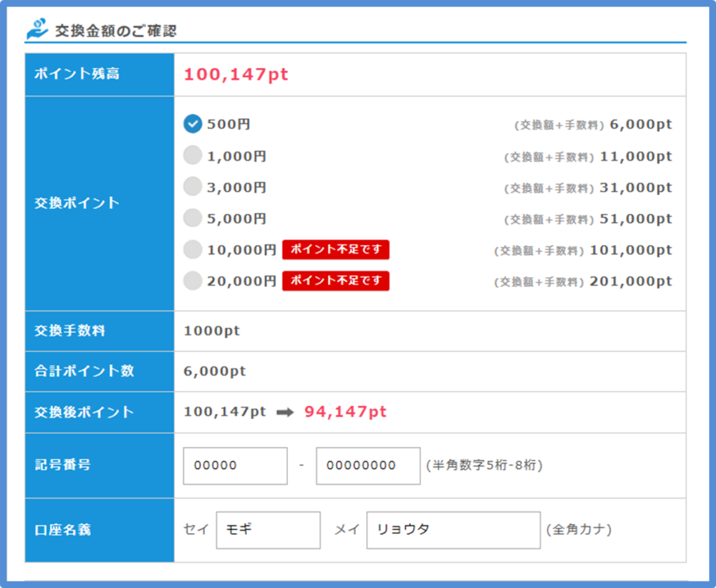Viewport: 716px width, 588px height.
Task: Click the 記号番号 row label
Action: tap(62, 465)
